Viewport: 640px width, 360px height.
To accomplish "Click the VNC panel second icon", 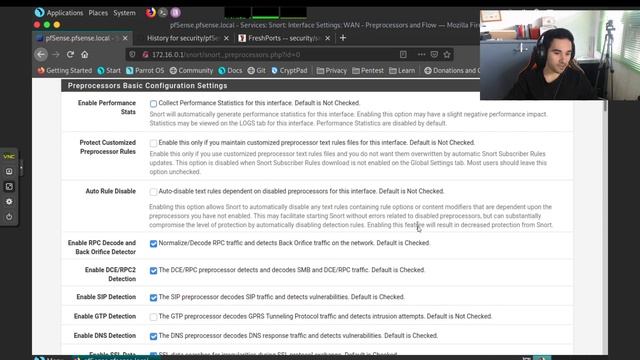I will click(x=9, y=171).
